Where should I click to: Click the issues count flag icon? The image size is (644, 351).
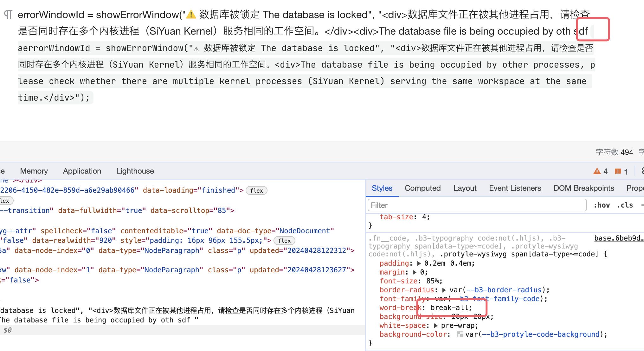[618, 171]
